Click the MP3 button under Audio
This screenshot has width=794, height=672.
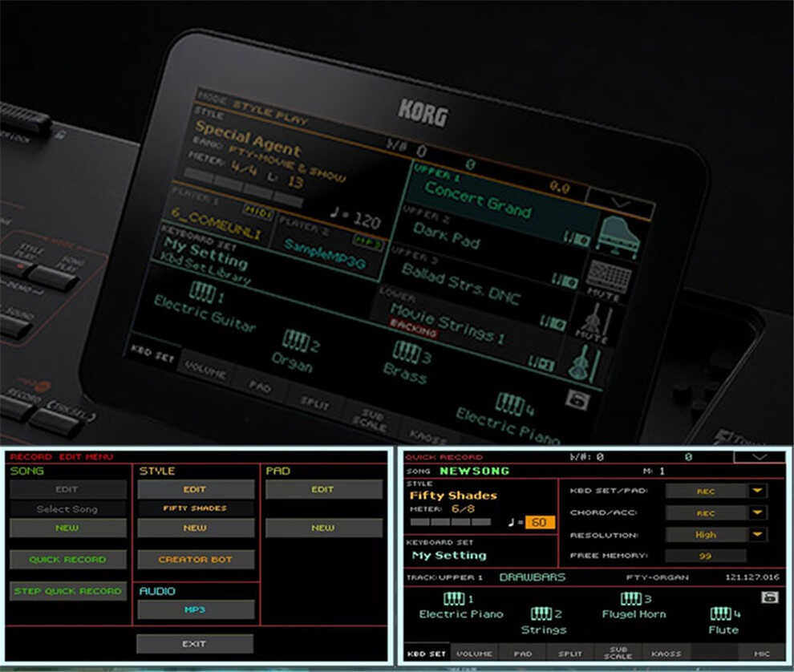[196, 609]
